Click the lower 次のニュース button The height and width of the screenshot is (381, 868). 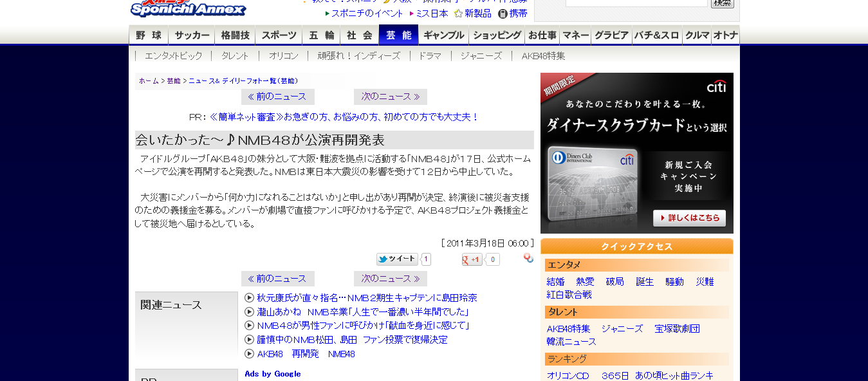[391, 279]
